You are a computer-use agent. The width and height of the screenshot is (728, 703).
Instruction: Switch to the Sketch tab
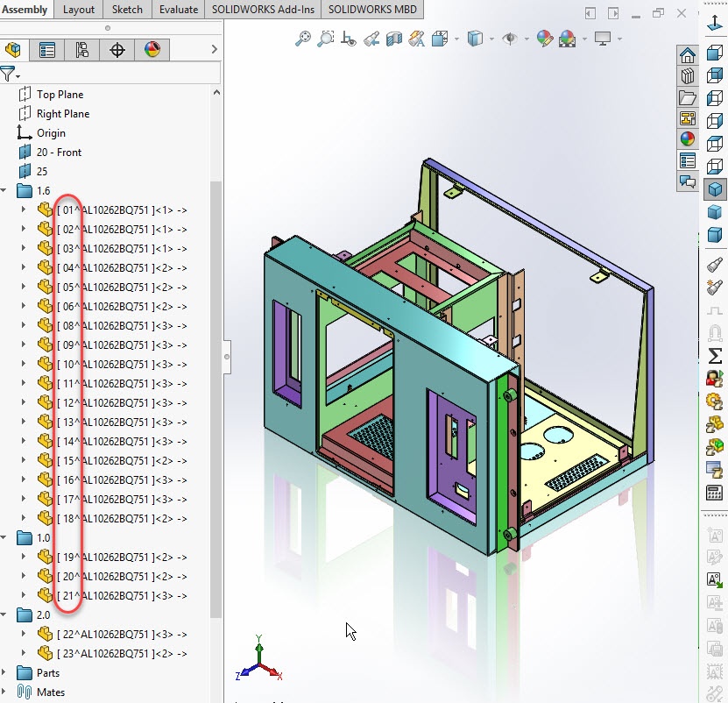click(x=127, y=10)
